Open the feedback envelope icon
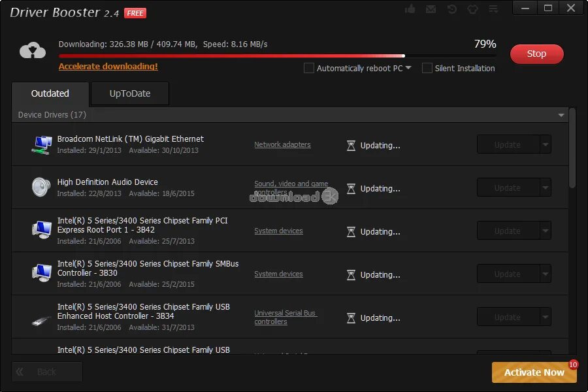588x392 pixels. (x=431, y=9)
